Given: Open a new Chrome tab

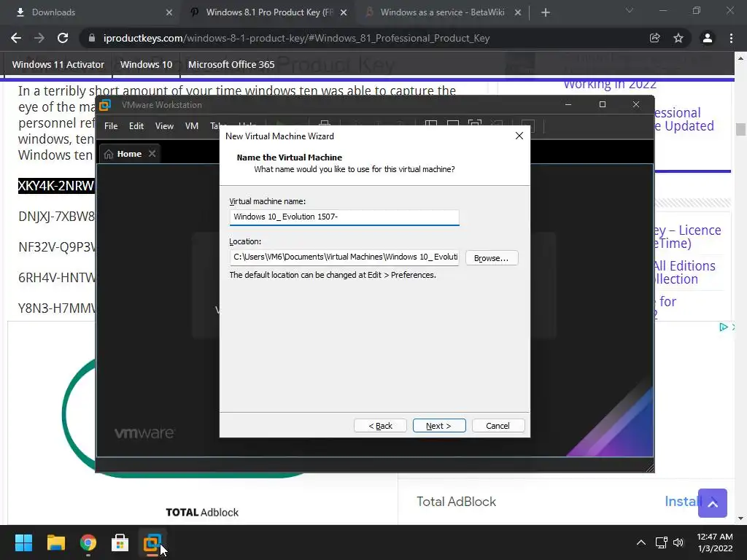Looking at the screenshot, I should 546,12.
